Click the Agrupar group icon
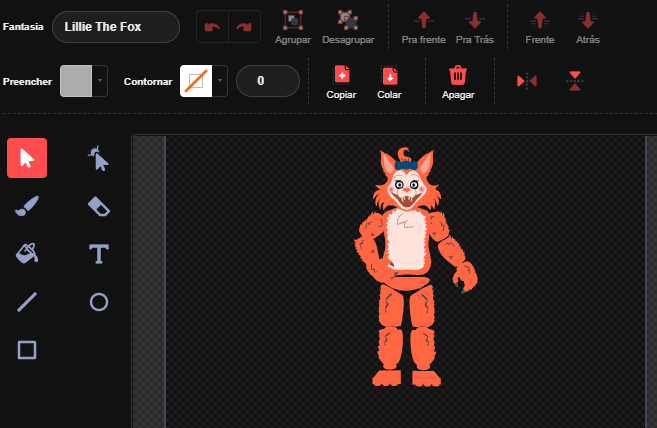 tap(293, 27)
